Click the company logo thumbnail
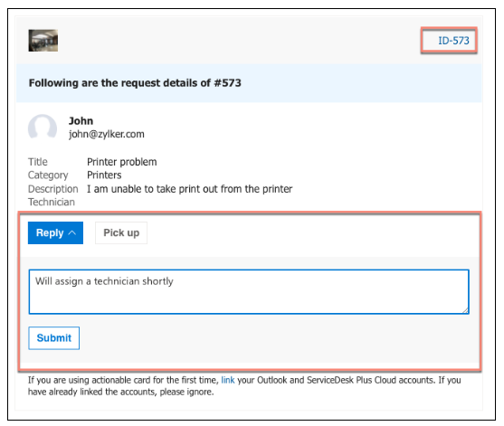Viewport: 504px width, 426px height. pyautogui.click(x=43, y=41)
